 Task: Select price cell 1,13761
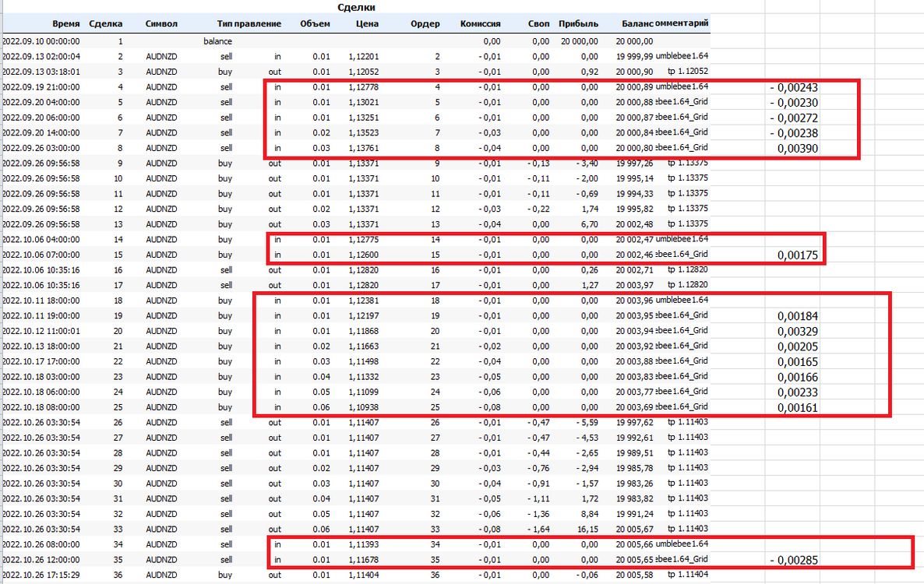point(364,149)
